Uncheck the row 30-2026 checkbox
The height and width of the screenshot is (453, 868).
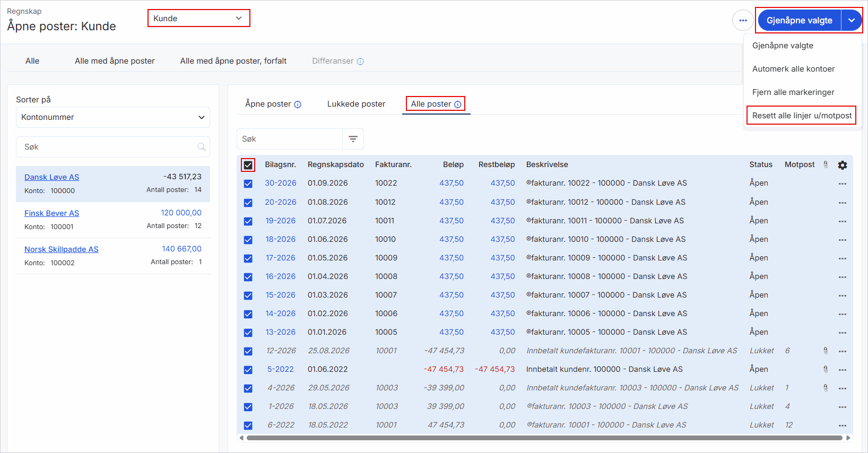(x=248, y=184)
